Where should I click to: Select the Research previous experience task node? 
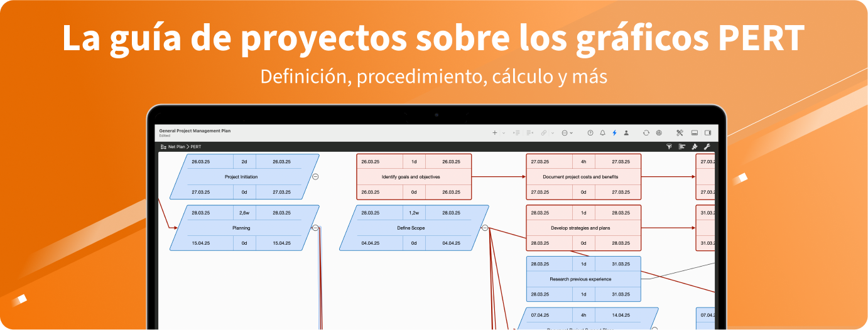point(583,279)
